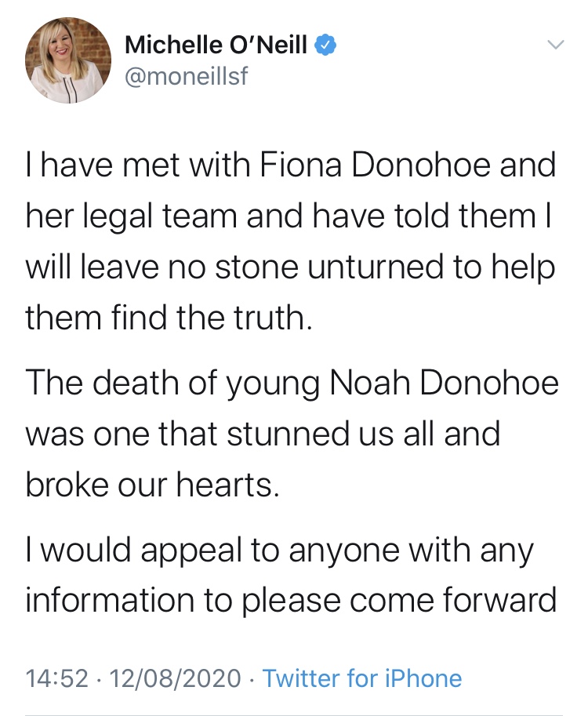This screenshot has height=716, width=588.
Task: Open the tweet options chevron
Action: pos(555,46)
